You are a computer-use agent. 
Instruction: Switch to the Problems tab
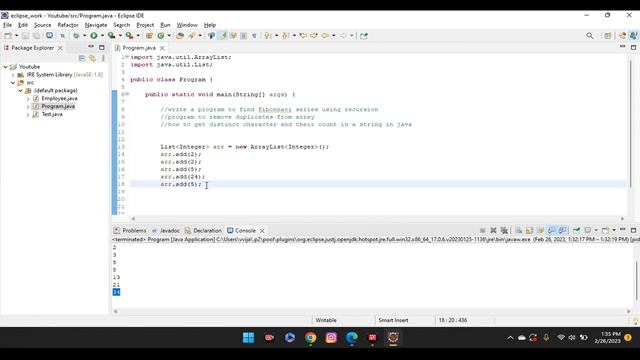[x=130, y=231]
